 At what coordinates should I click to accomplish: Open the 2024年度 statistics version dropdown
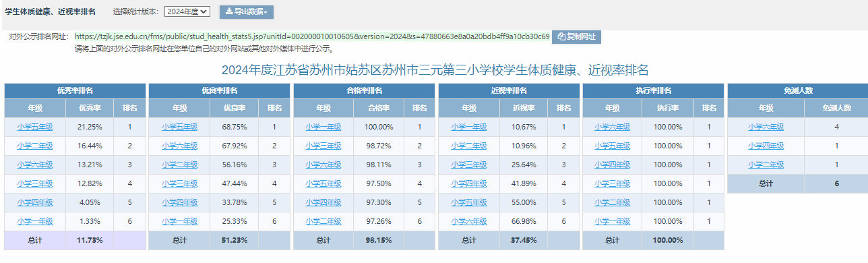[x=187, y=11]
